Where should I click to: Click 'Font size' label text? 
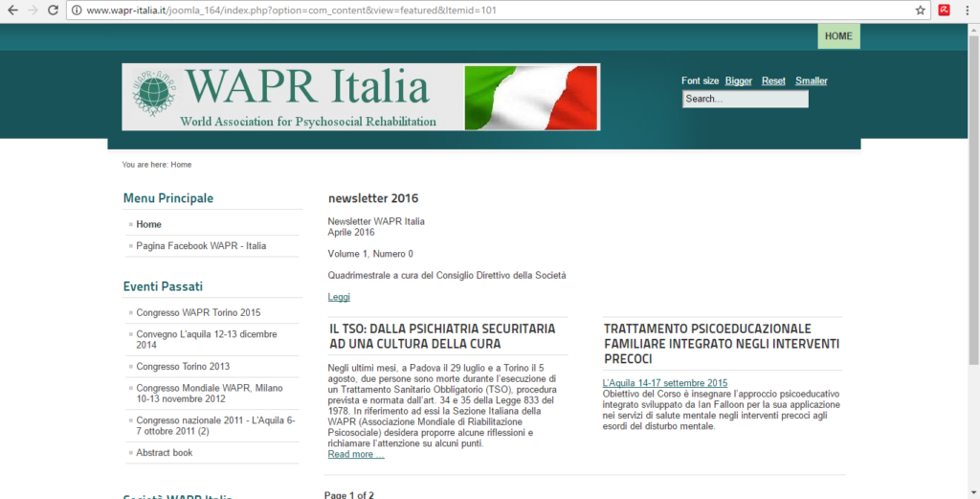coord(700,80)
